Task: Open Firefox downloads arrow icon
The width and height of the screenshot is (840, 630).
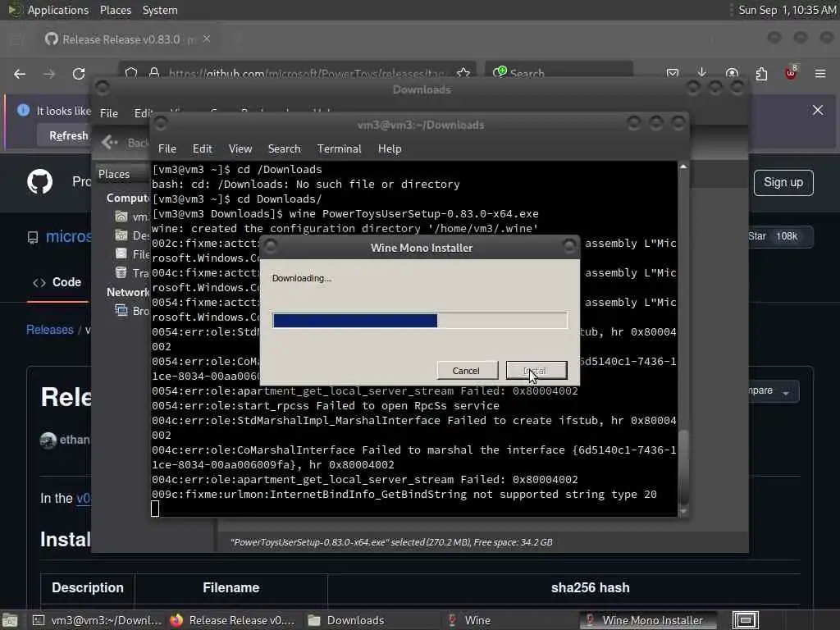Action: 702,73
